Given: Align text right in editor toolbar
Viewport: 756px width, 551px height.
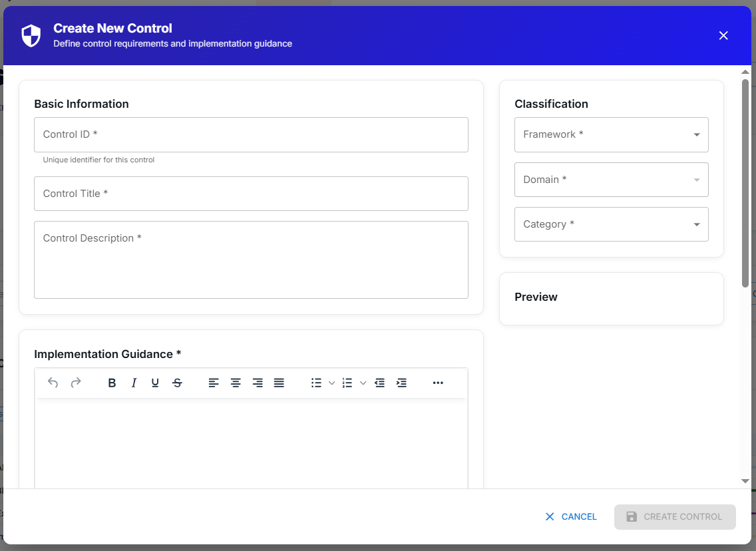Looking at the screenshot, I should click(258, 383).
